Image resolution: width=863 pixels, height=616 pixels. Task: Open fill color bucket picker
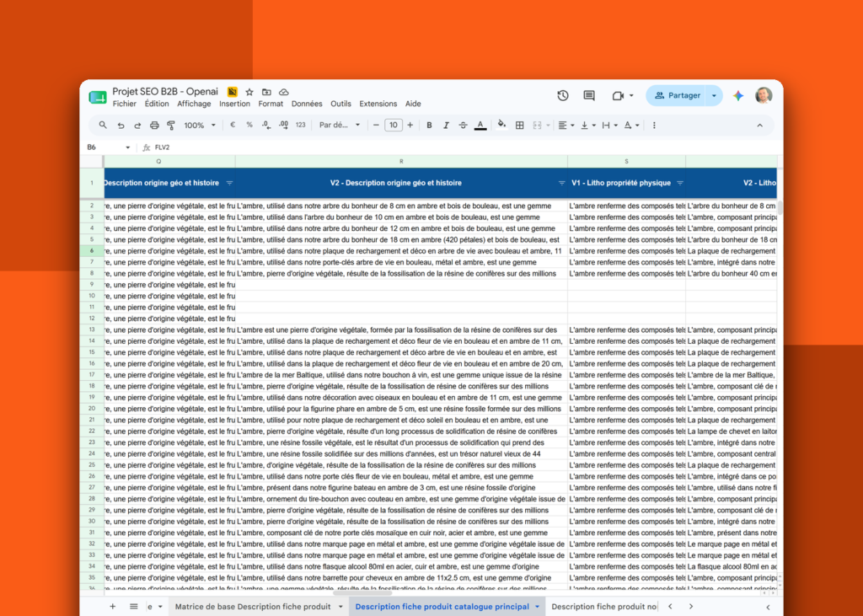pos(501,125)
